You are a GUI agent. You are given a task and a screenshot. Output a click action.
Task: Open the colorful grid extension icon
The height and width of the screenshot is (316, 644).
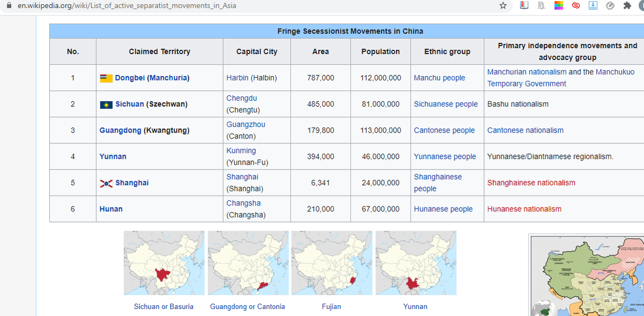559,6
